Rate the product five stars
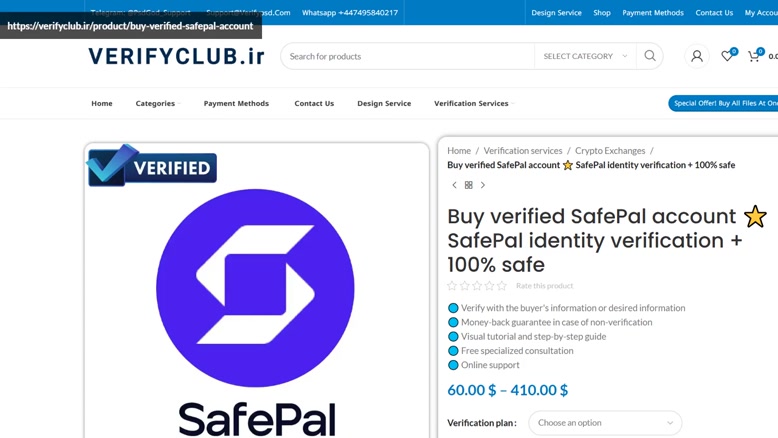This screenshot has height=438, width=778. 502,286
